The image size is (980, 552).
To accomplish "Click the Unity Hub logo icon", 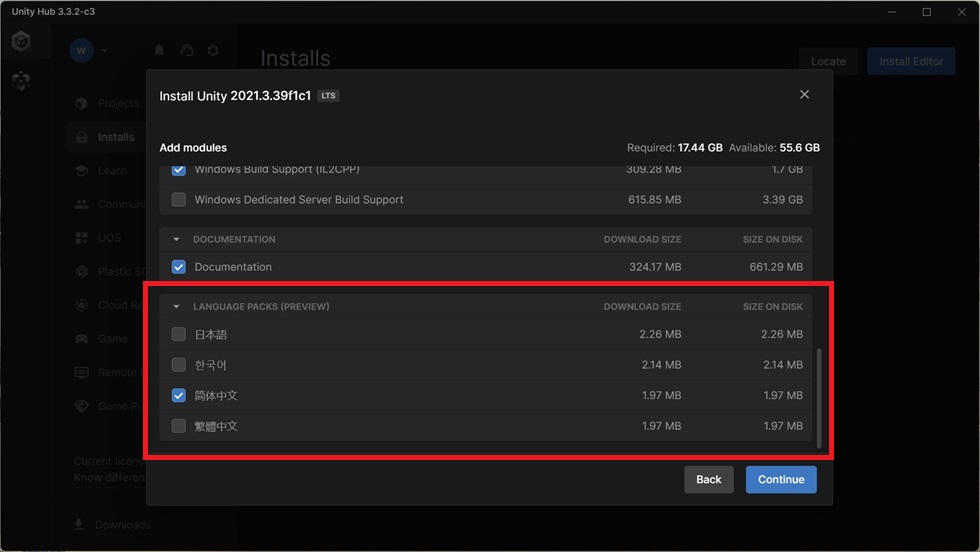I will [21, 41].
